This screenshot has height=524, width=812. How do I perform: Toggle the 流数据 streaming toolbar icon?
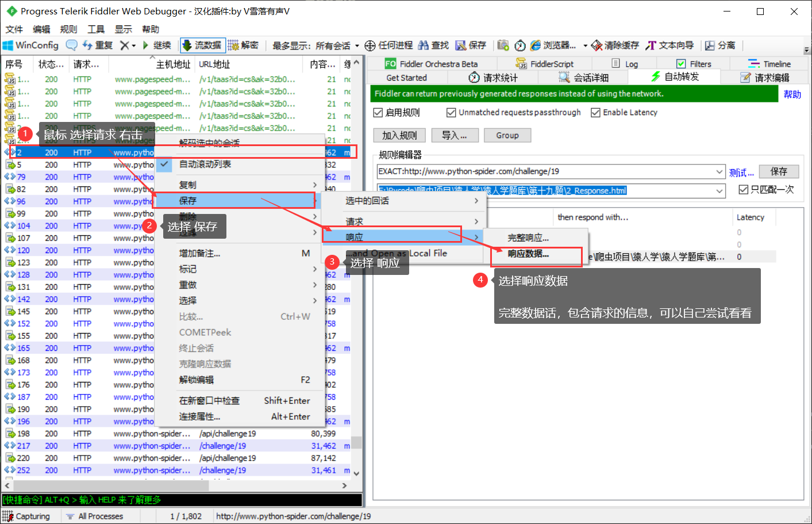tap(202, 45)
